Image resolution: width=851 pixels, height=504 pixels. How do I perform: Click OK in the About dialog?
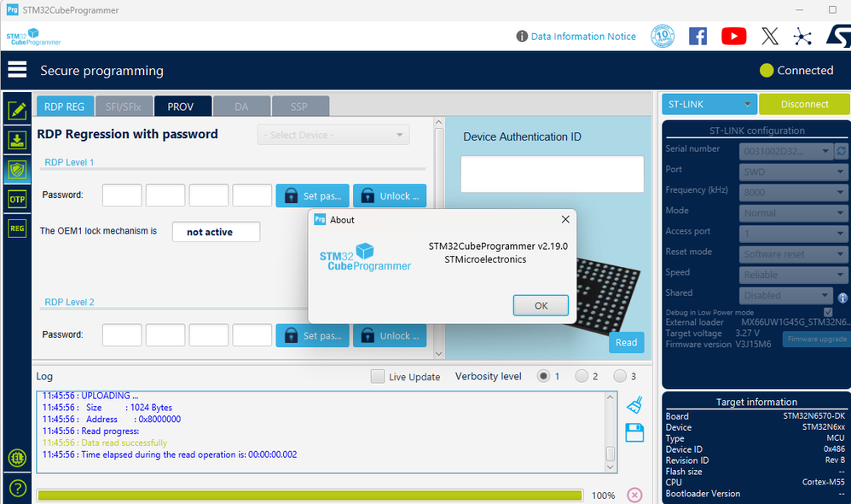[x=541, y=305]
